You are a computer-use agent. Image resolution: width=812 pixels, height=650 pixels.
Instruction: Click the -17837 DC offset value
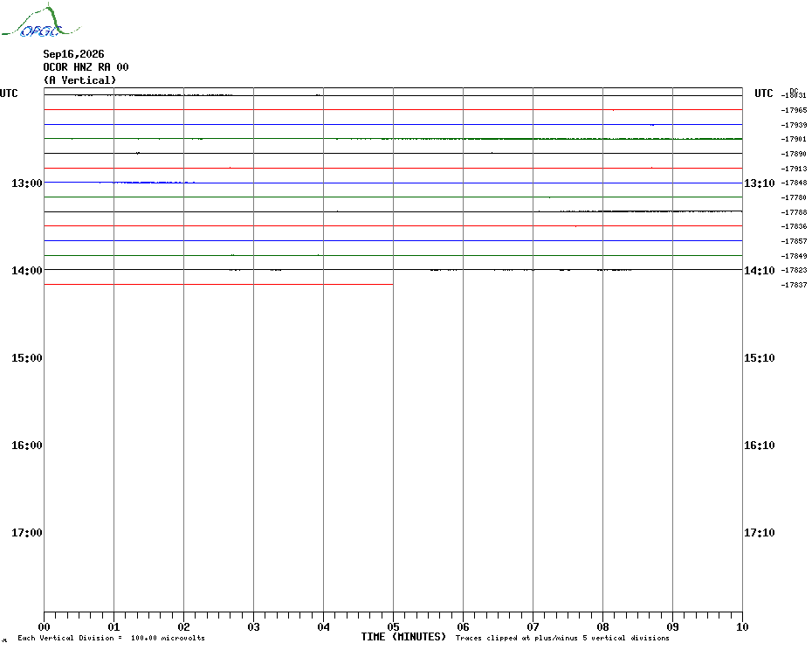pos(794,285)
